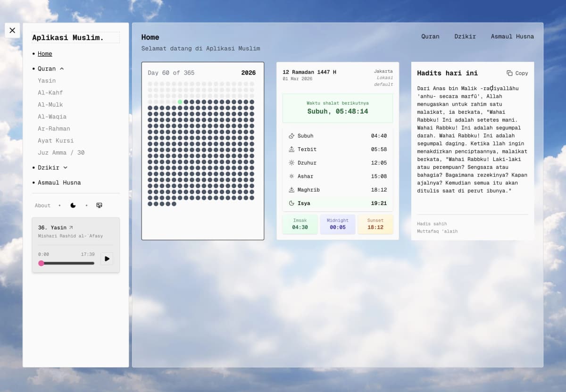Screen dimensions: 566x392
Task: Click the Subuh prayer time icon
Action: point(291,136)
